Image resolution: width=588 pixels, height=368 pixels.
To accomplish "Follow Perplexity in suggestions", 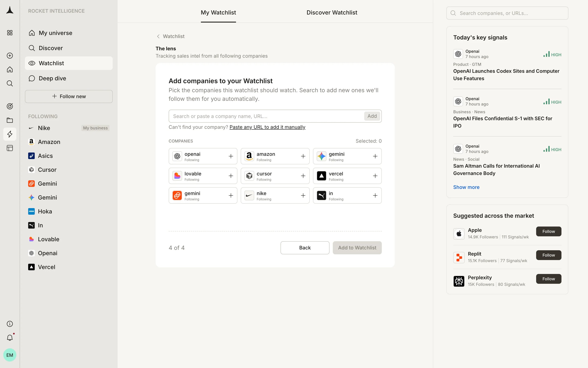I will click(548, 279).
